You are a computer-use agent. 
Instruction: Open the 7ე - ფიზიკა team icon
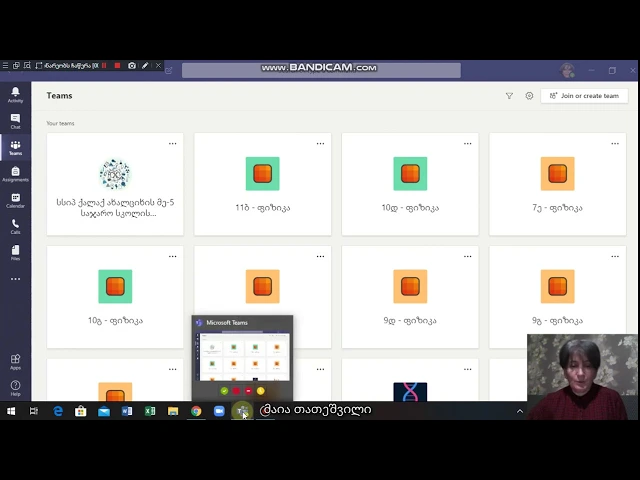pyautogui.click(x=558, y=174)
